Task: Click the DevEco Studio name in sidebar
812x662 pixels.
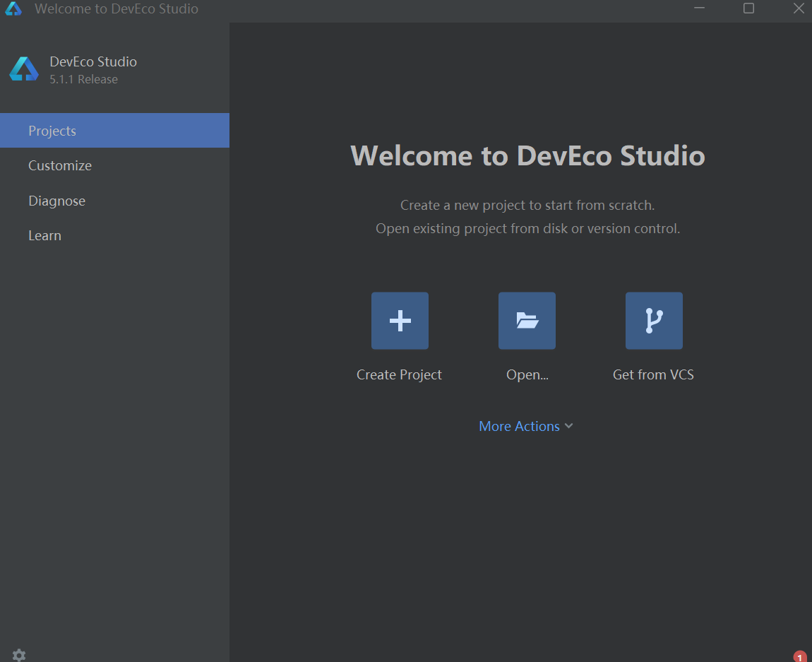Action: point(93,61)
